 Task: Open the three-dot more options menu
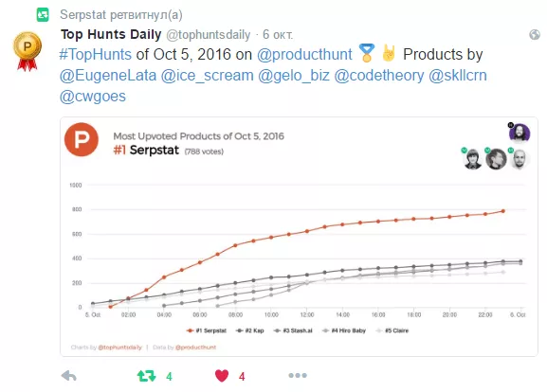pyautogui.click(x=298, y=375)
